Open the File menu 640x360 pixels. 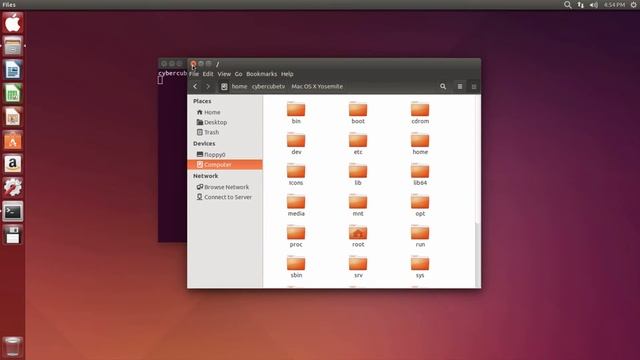194,74
